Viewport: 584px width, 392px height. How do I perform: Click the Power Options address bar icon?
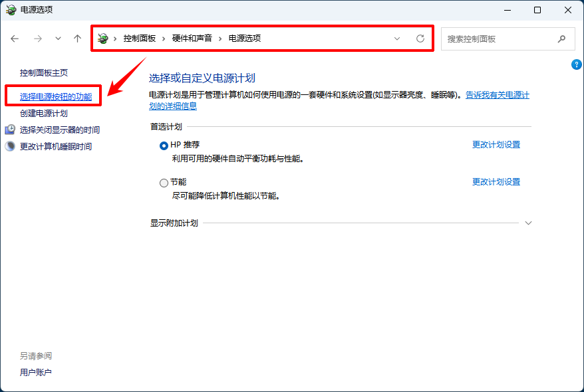[103, 39]
